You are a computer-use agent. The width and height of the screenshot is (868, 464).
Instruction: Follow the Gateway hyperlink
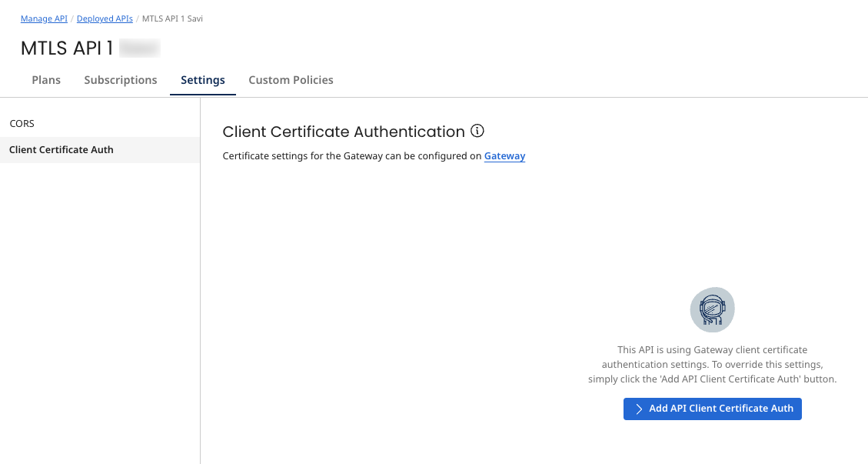[x=504, y=156]
